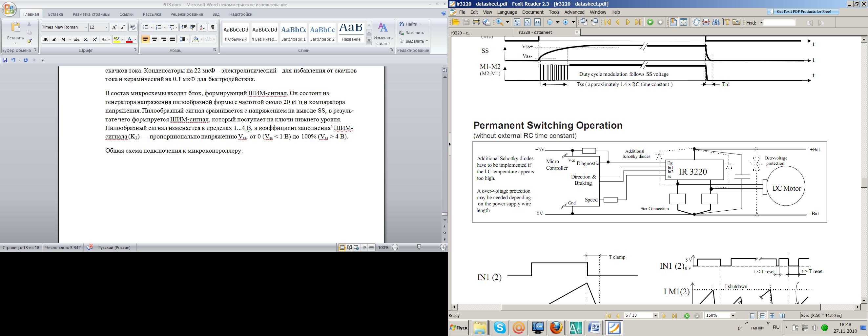Rotate PDF view clockwise in Foxit
This screenshot has width=868, height=336.
[x=584, y=22]
